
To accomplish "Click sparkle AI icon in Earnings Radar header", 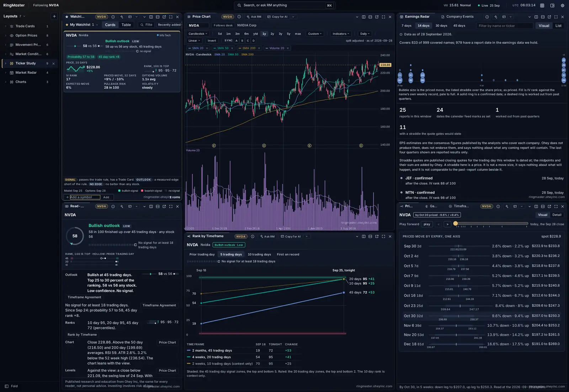I will [496, 17].
